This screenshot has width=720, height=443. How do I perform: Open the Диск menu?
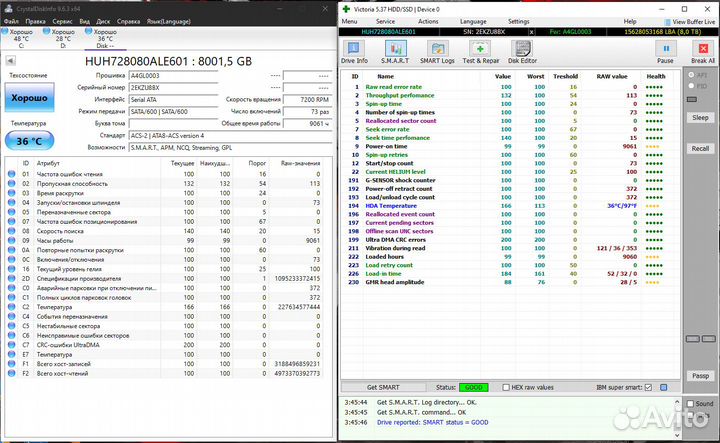(x=103, y=21)
